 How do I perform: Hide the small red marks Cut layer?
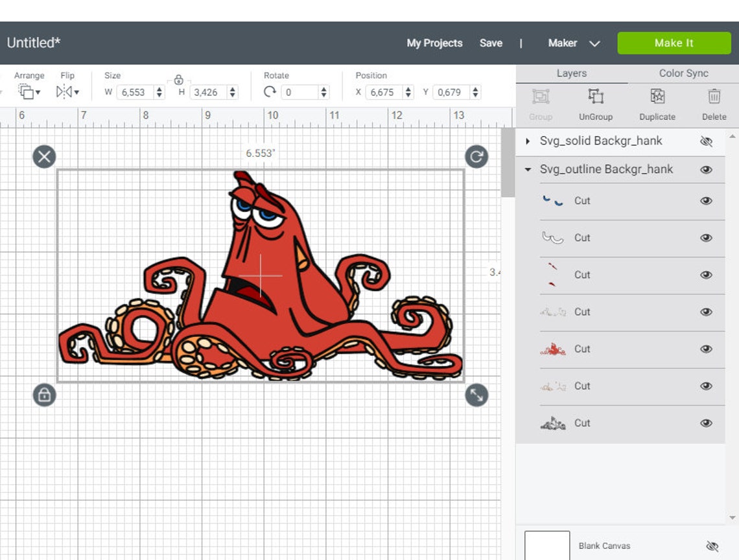pos(706,275)
